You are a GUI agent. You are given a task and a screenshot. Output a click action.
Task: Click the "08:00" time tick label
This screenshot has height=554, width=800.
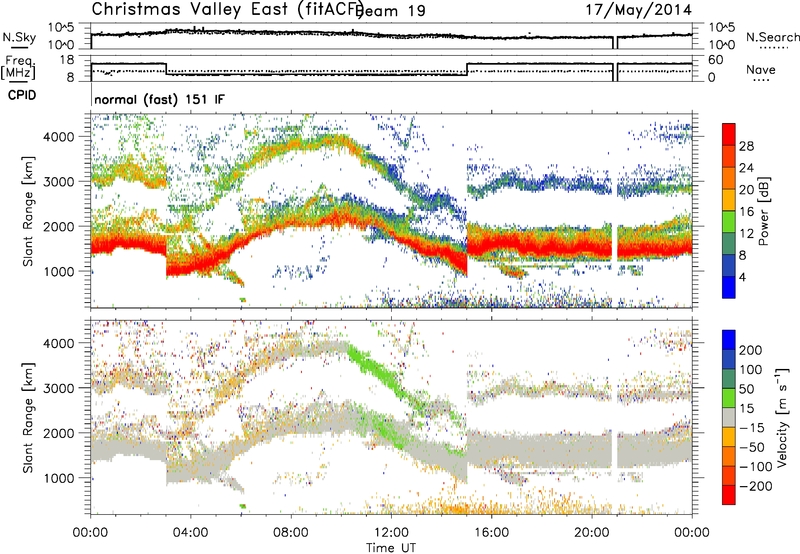pos(291,533)
